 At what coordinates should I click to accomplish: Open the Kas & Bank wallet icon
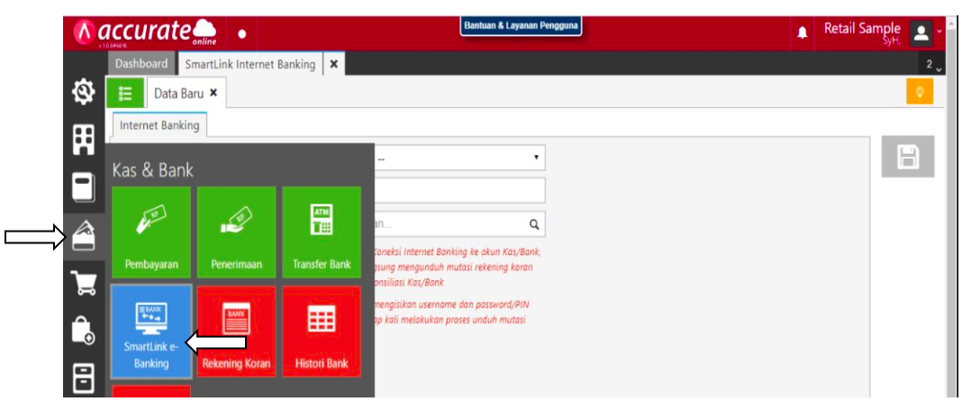pos(84,237)
